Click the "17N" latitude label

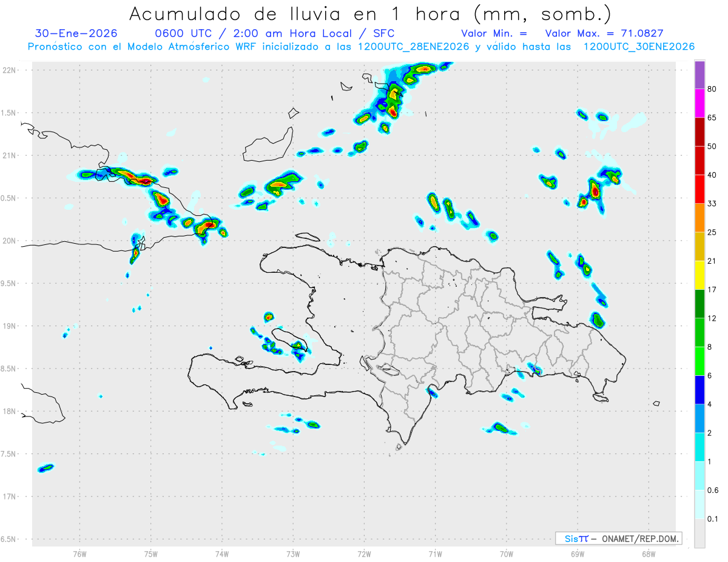10,497
